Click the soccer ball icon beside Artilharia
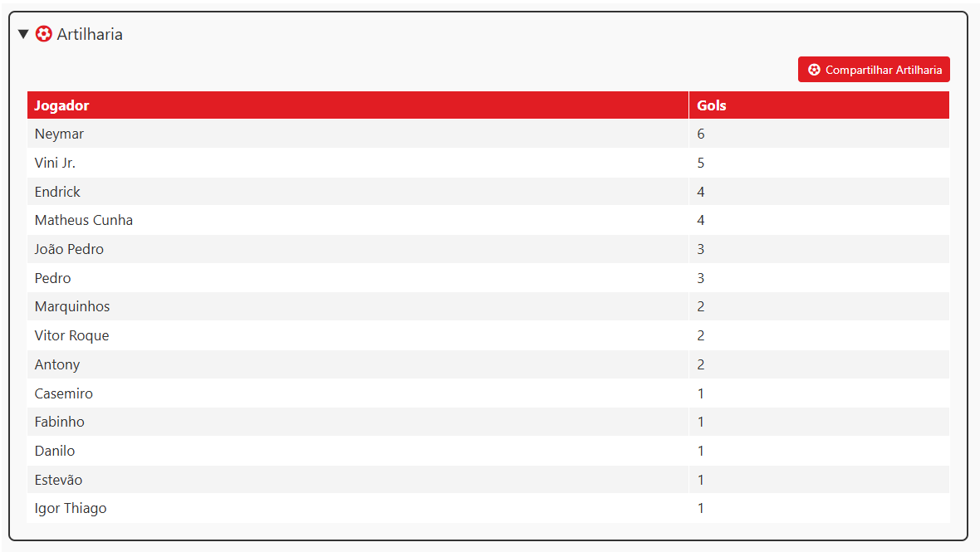 click(x=44, y=34)
